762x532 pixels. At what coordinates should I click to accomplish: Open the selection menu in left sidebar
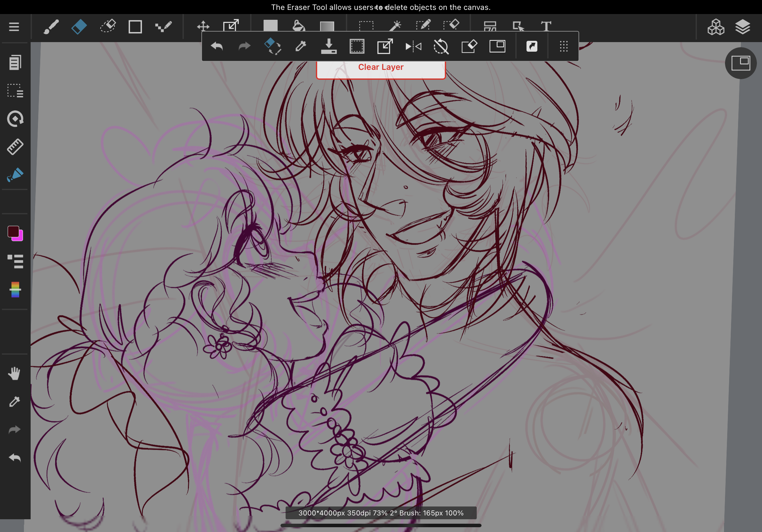pyautogui.click(x=15, y=91)
